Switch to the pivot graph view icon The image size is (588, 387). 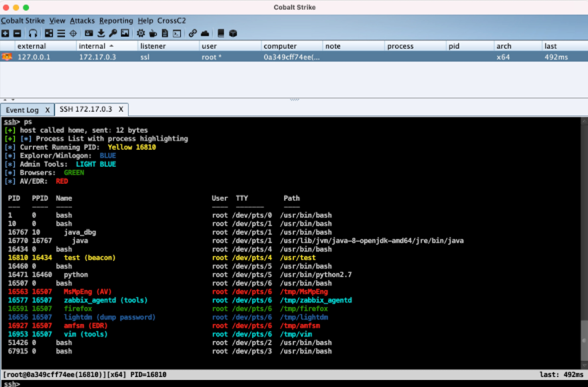49,33
